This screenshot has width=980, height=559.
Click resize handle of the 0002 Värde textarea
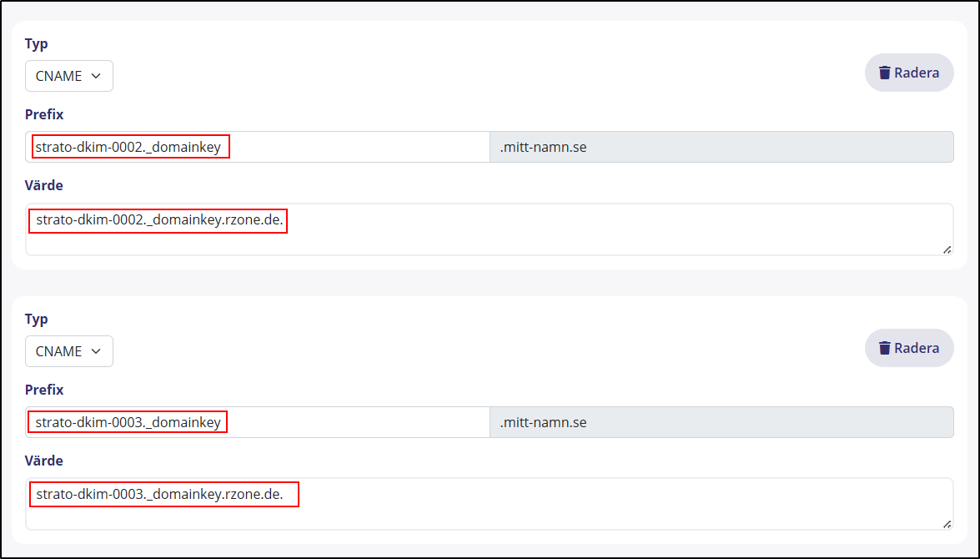[x=947, y=249]
